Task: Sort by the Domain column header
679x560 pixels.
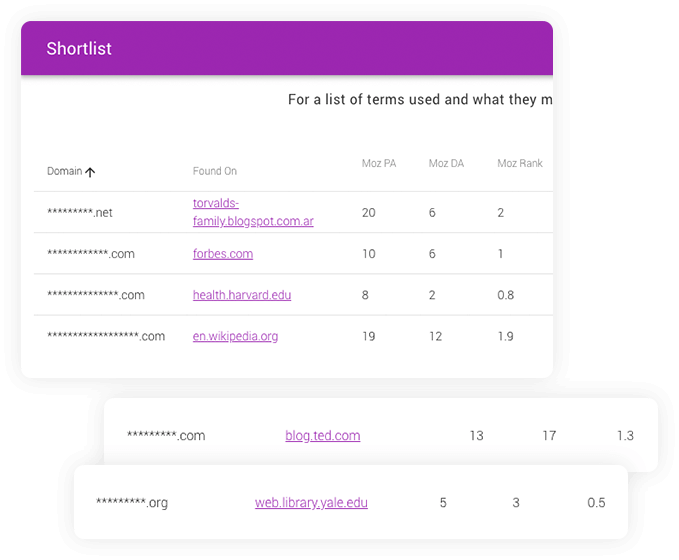Action: click(x=65, y=171)
